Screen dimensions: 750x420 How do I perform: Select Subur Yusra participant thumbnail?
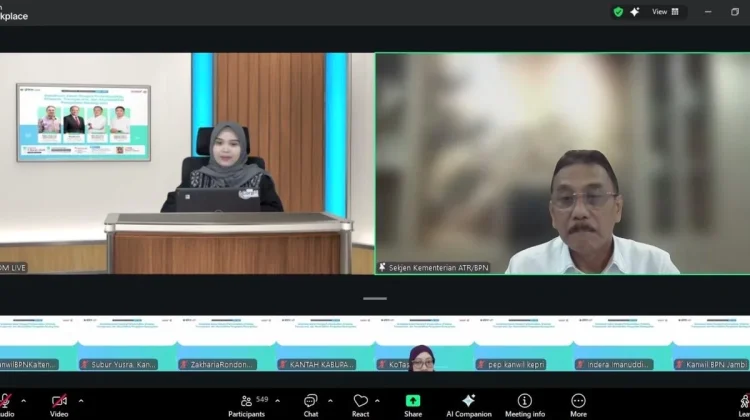coord(118,344)
